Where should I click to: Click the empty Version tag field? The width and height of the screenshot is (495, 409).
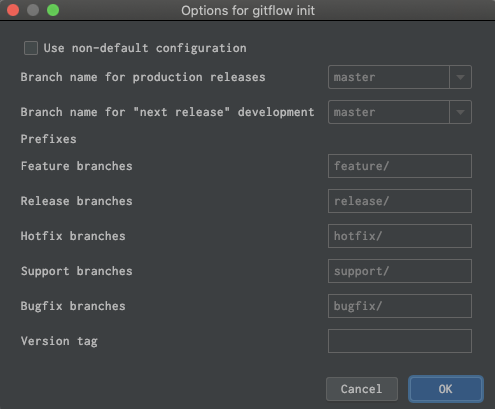tap(400, 341)
